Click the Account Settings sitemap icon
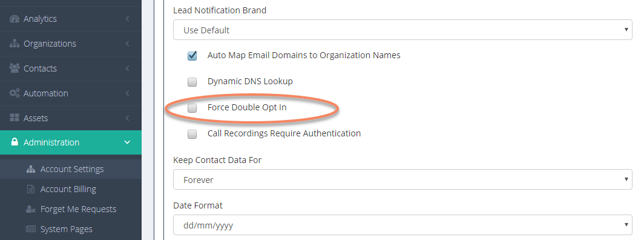The height and width of the screenshot is (240, 644). tap(31, 169)
